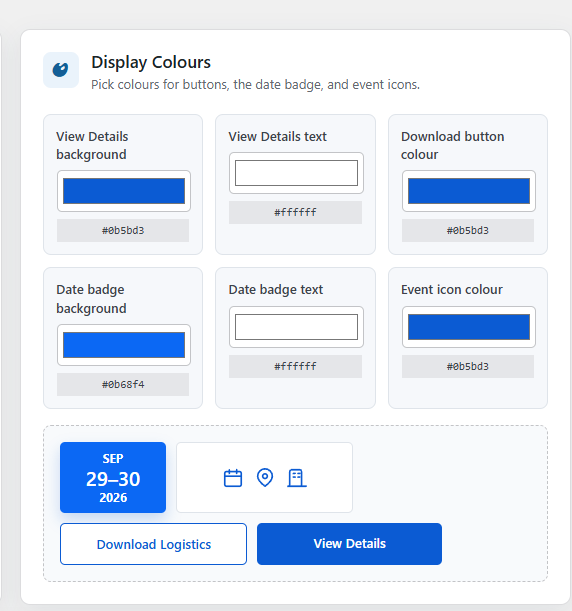Viewport: 572px width, 611px height.
Task: Click the 'View Details background' label
Action: (x=92, y=146)
